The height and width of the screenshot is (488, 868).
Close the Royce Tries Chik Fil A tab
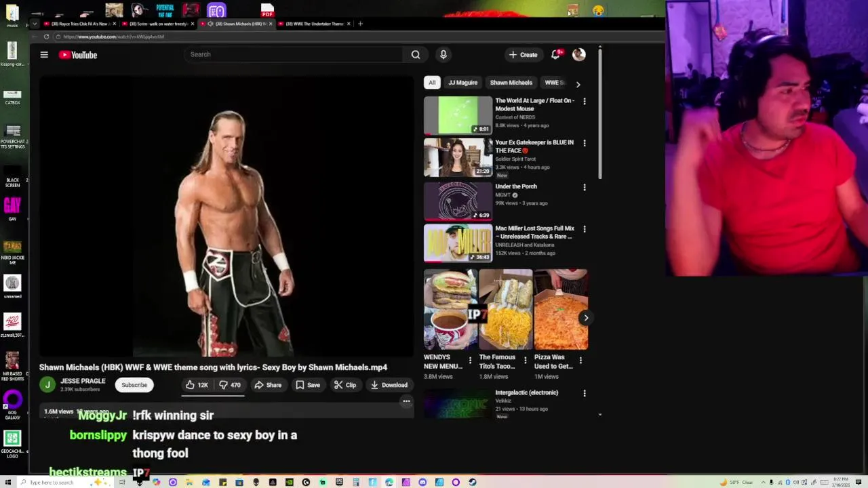tap(114, 24)
